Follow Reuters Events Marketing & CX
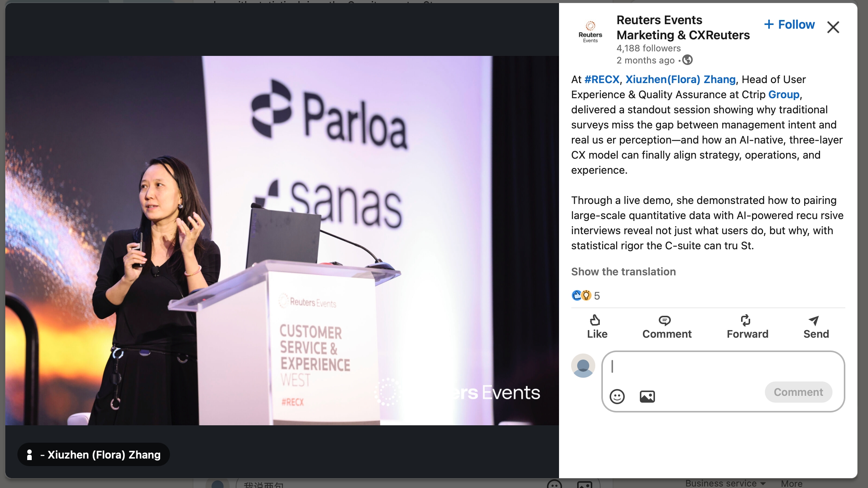Image resolution: width=868 pixels, height=488 pixels. pyautogui.click(x=789, y=25)
